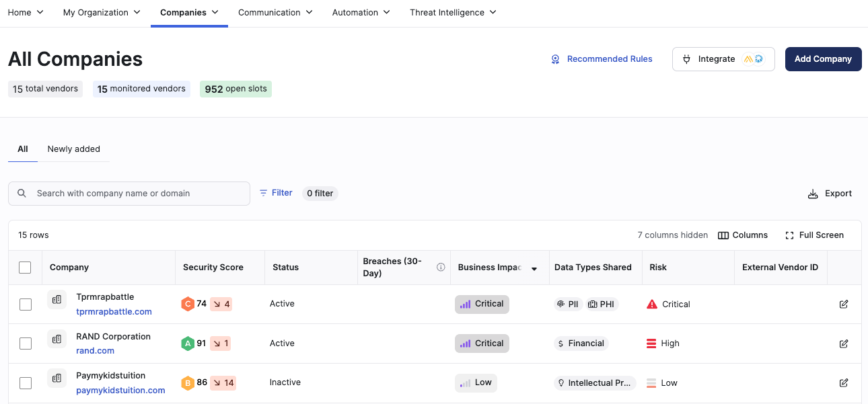Sort by Company column header

(69, 268)
